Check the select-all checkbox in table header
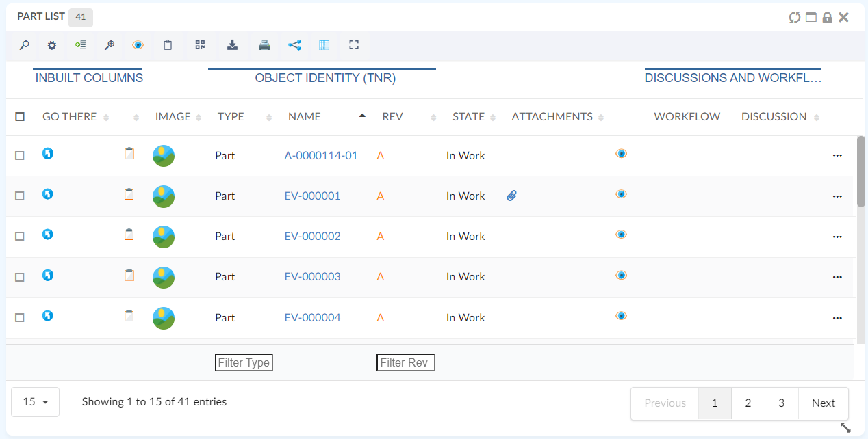Viewport: 868px width, 439px height. coord(20,117)
